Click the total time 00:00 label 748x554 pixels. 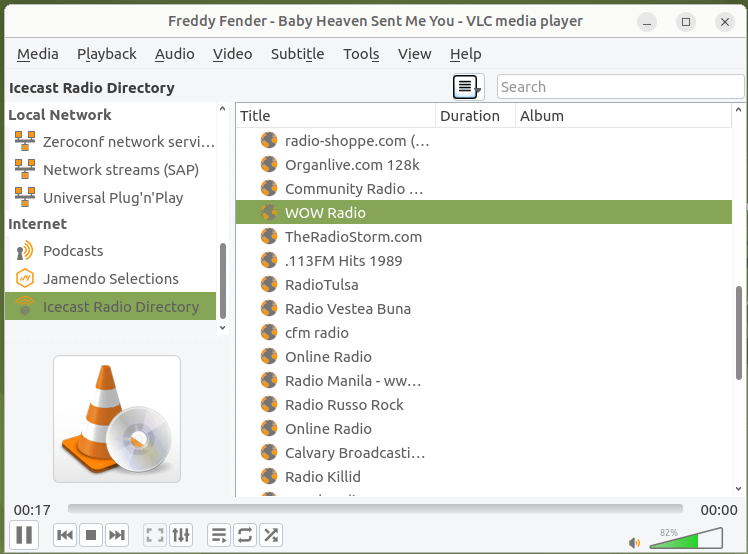pyautogui.click(x=719, y=510)
